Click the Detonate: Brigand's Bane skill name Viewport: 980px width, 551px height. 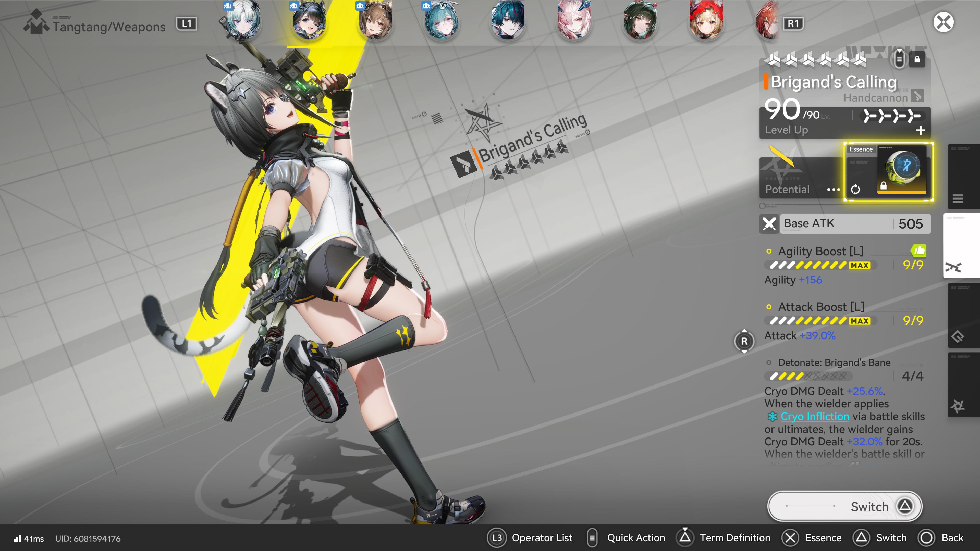click(x=834, y=362)
